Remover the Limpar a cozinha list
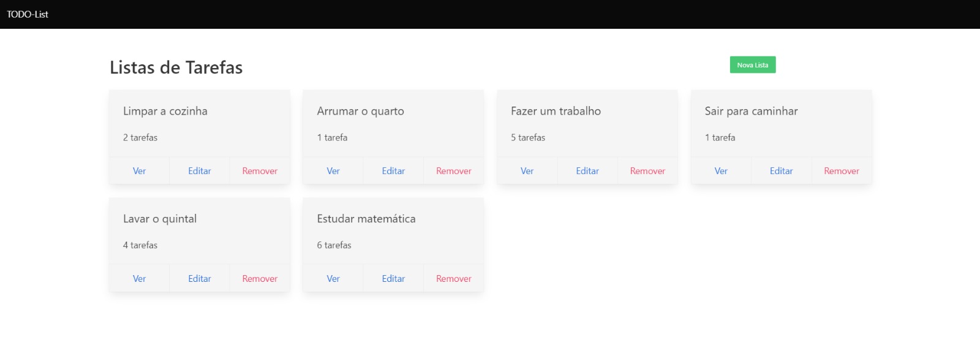This screenshot has height=356, width=980. tap(259, 170)
